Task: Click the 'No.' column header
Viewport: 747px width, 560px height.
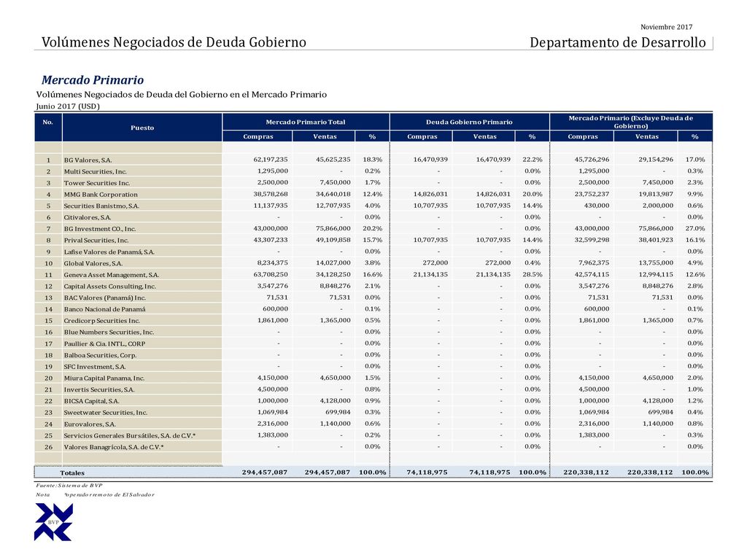Action: tap(47, 122)
